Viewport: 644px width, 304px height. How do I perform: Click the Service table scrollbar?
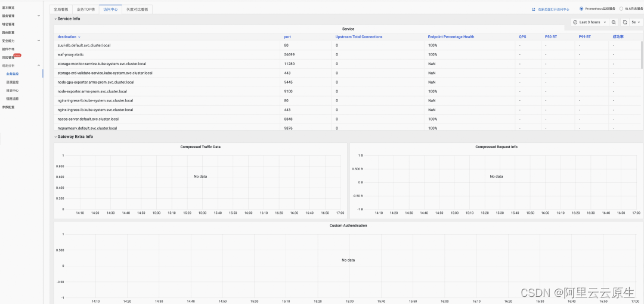point(642,55)
